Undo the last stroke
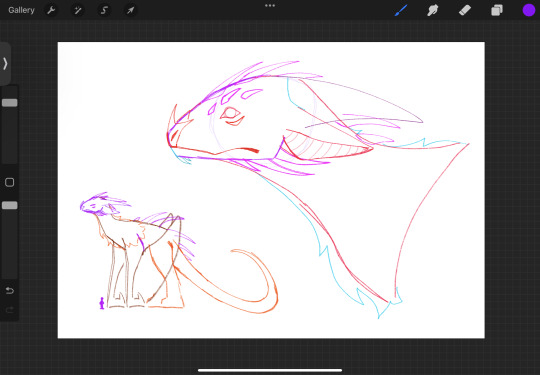 10,291
